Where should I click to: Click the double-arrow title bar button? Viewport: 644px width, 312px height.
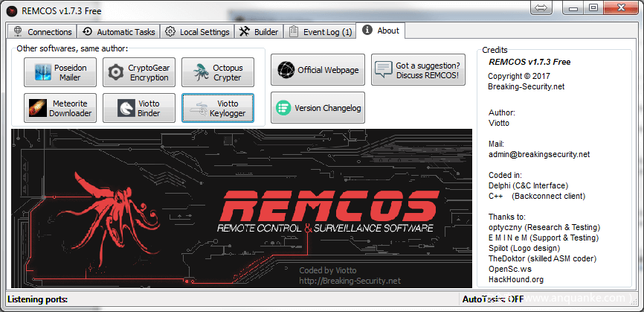point(541,7)
